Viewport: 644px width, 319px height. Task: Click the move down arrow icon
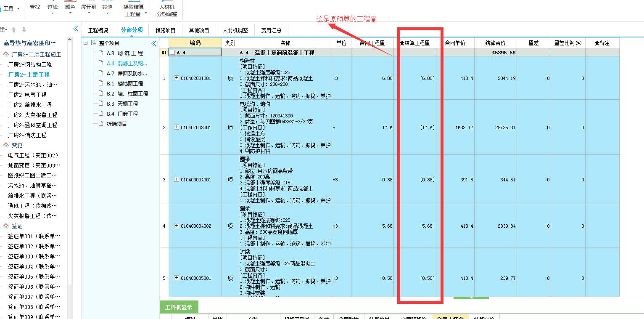tap(24, 30)
